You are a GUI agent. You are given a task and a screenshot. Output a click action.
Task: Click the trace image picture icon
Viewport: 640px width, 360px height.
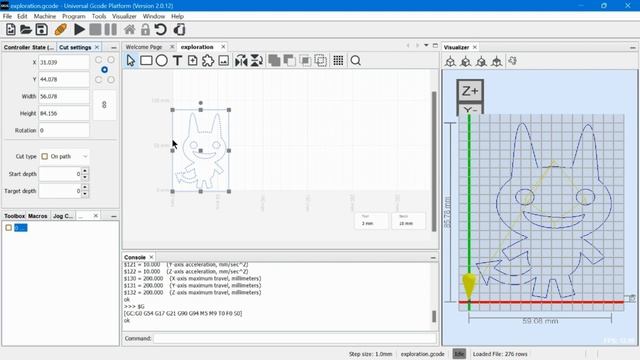pos(224,60)
